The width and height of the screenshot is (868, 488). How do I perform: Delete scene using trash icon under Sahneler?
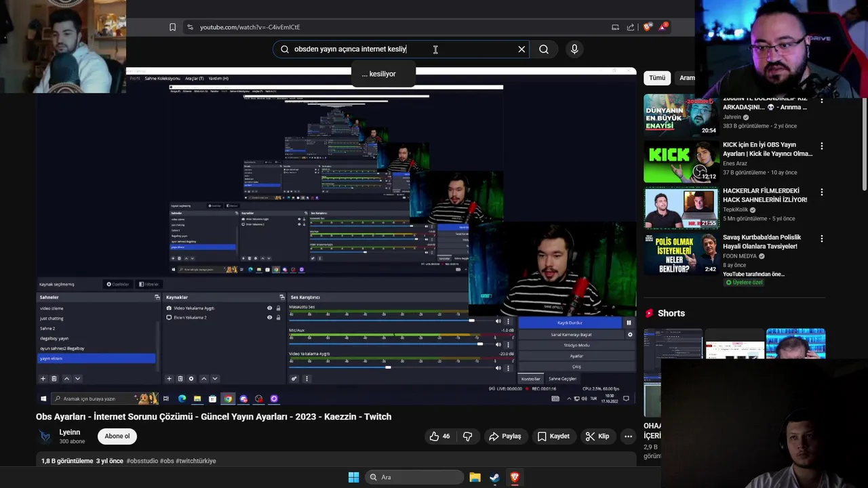click(x=54, y=379)
